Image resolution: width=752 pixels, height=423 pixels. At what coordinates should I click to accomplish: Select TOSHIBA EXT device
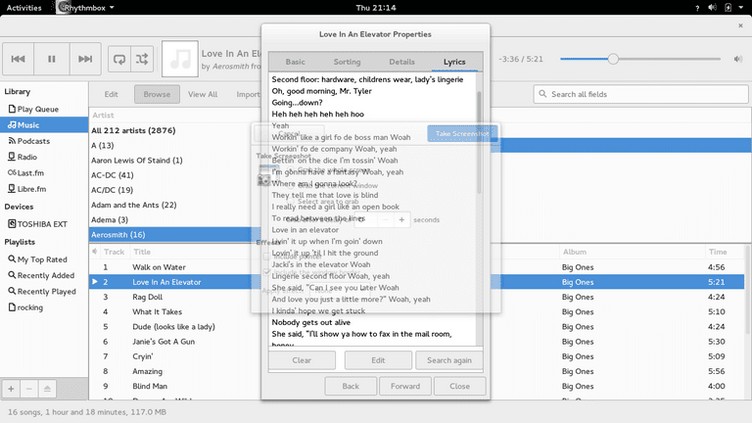coord(44,224)
